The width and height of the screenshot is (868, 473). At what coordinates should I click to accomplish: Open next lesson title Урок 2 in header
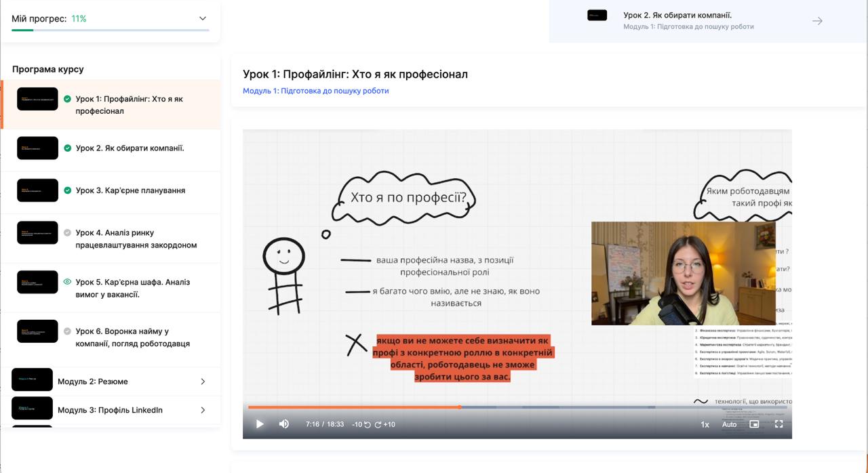pyautogui.click(x=677, y=15)
